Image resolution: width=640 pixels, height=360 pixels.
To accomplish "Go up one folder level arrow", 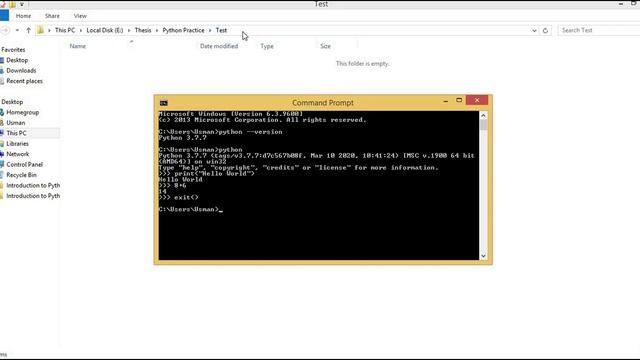I will [28, 30].
